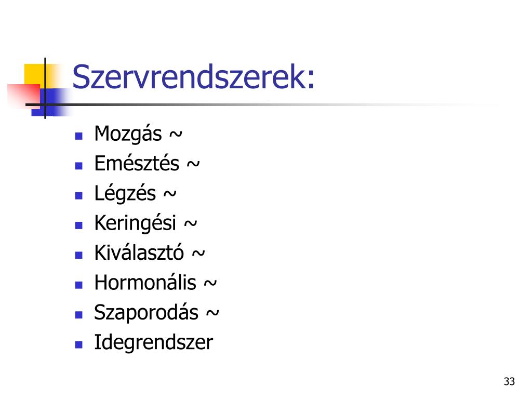The height and width of the screenshot is (399, 532).
Task: Click the red square in title decoration
Action: (24, 96)
